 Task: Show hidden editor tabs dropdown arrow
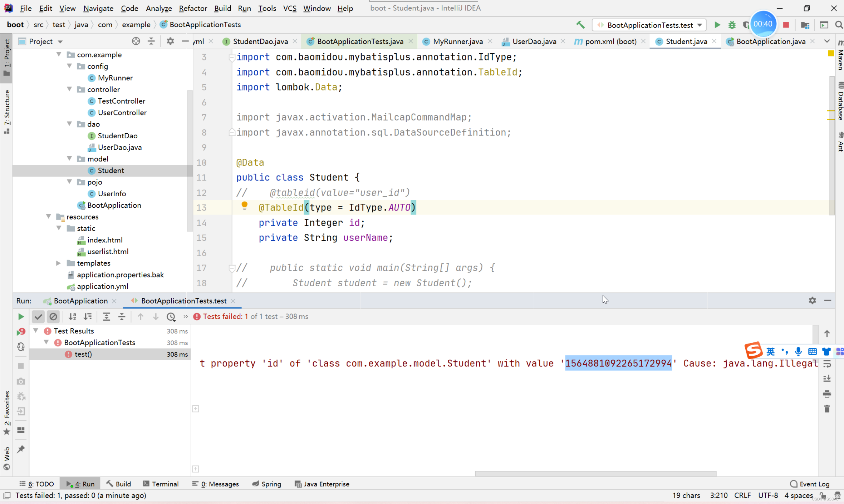click(827, 41)
